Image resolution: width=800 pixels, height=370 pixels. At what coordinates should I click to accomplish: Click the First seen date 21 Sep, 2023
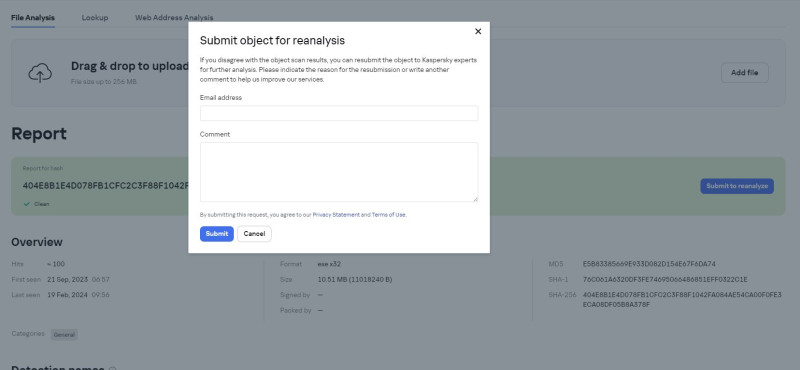(67, 280)
